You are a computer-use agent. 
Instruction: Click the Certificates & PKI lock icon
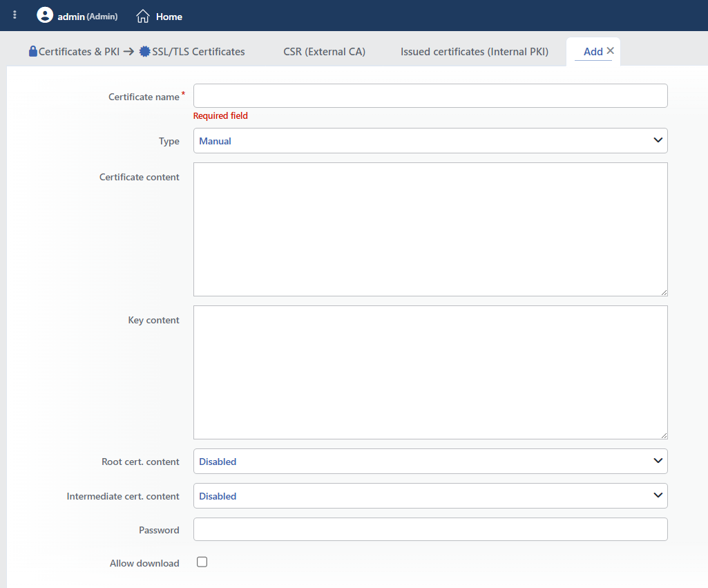click(x=33, y=52)
